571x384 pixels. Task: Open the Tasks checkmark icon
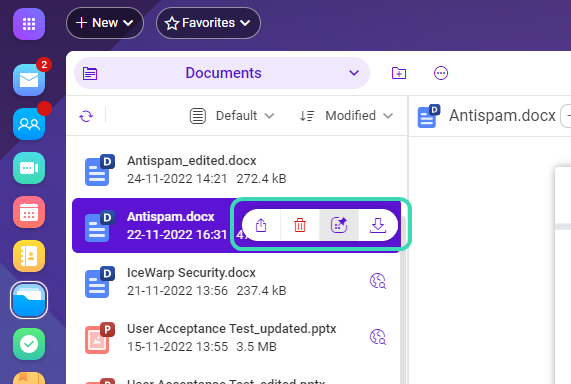click(29, 344)
